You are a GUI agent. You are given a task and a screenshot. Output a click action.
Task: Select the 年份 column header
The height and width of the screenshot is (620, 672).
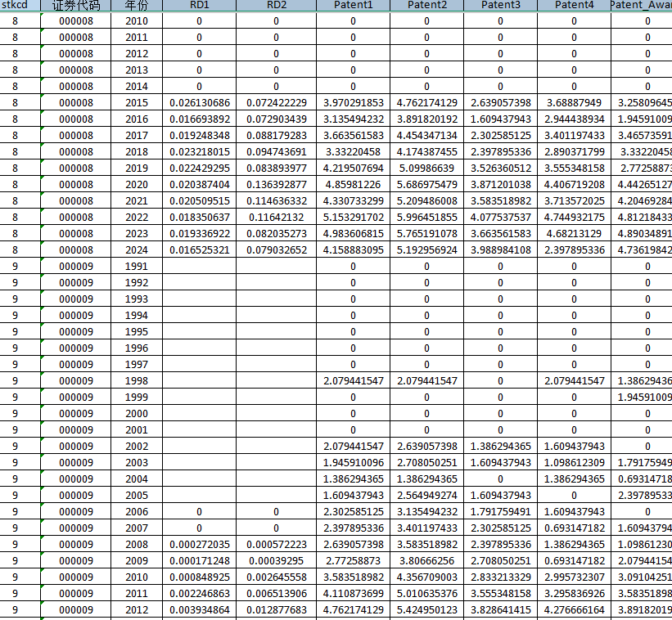137,5
